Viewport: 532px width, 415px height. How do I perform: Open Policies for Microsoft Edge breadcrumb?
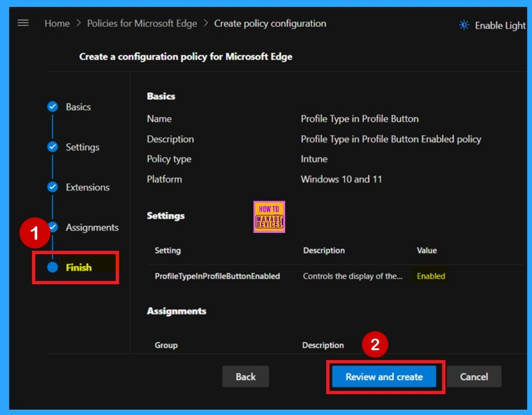[x=142, y=23]
